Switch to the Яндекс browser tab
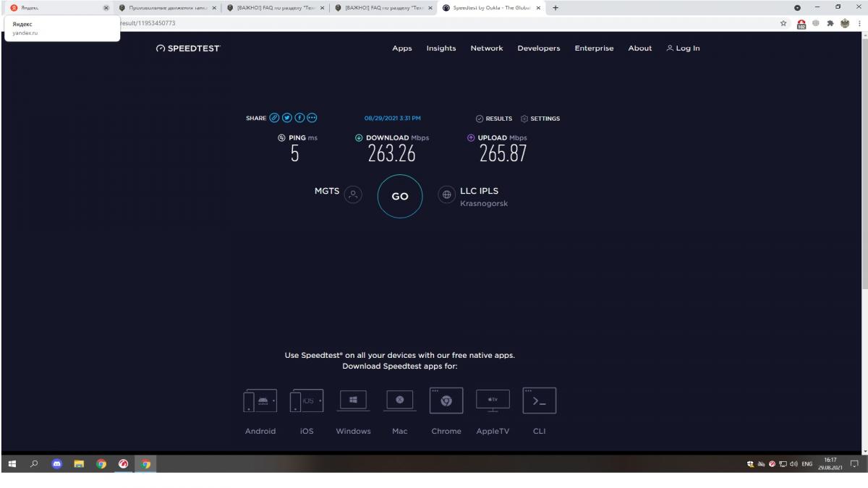Screen dimensions: 868x488 coord(58,7)
